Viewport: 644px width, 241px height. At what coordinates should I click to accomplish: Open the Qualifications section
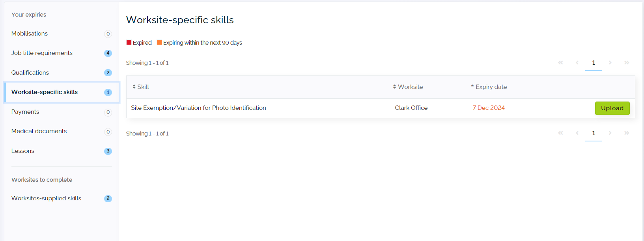[30, 73]
